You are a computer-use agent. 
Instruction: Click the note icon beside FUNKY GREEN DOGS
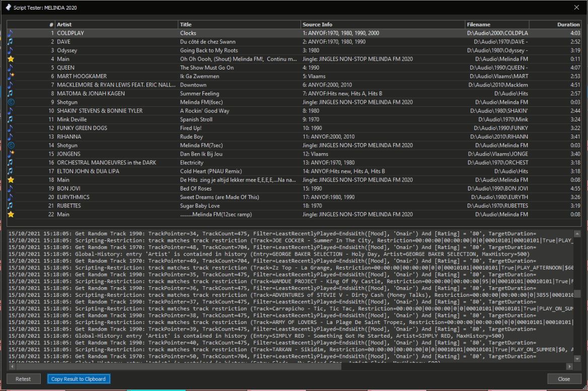click(11, 128)
